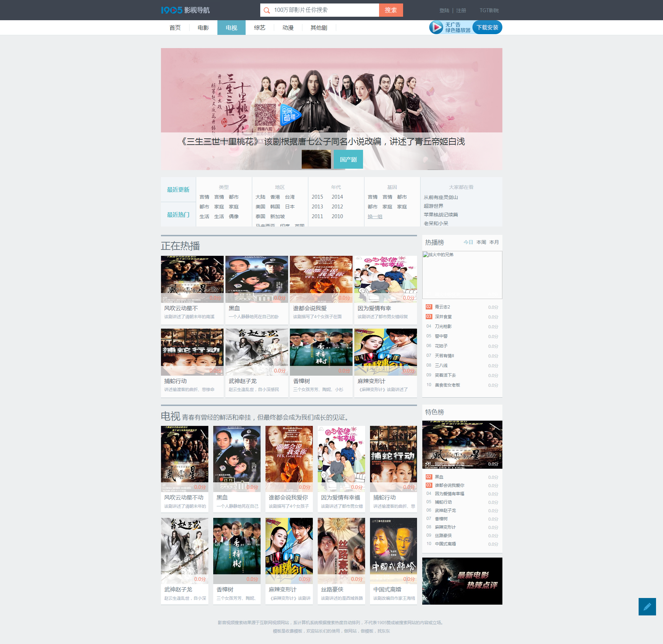Open 黑血 poster in 正在热播
Viewport: 663px width, 644px height.
[x=257, y=279]
